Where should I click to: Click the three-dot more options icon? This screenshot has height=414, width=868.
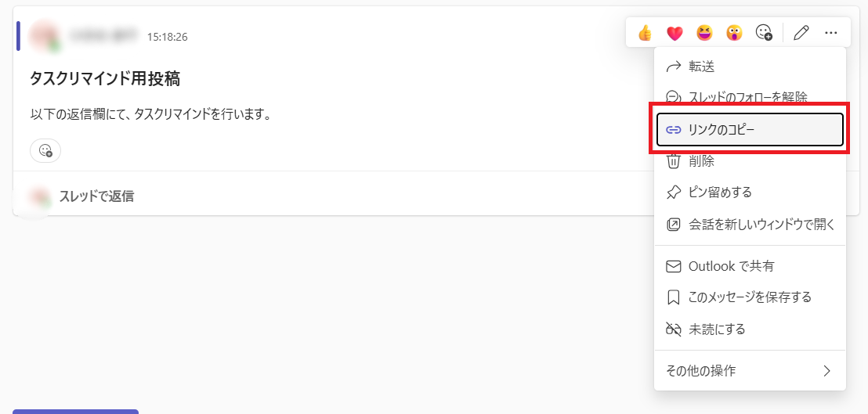coord(831,33)
